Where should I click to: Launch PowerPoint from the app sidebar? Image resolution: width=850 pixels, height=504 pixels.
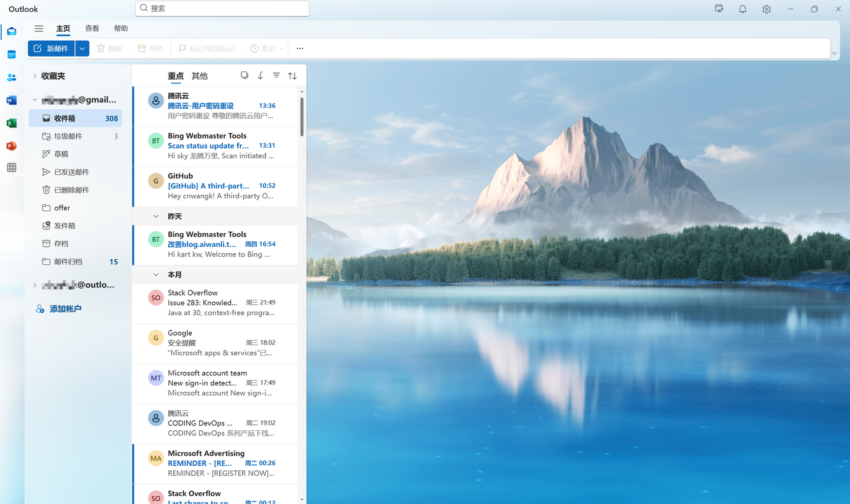[x=12, y=146]
